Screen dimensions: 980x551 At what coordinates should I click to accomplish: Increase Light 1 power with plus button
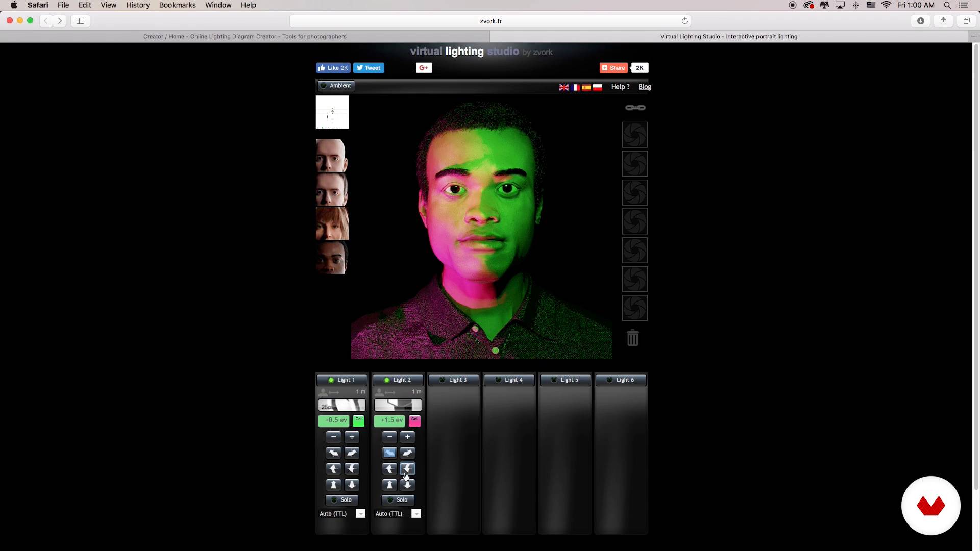[x=352, y=437]
